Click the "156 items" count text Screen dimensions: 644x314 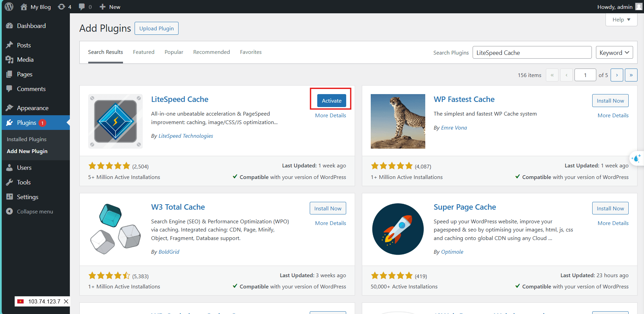(530, 75)
